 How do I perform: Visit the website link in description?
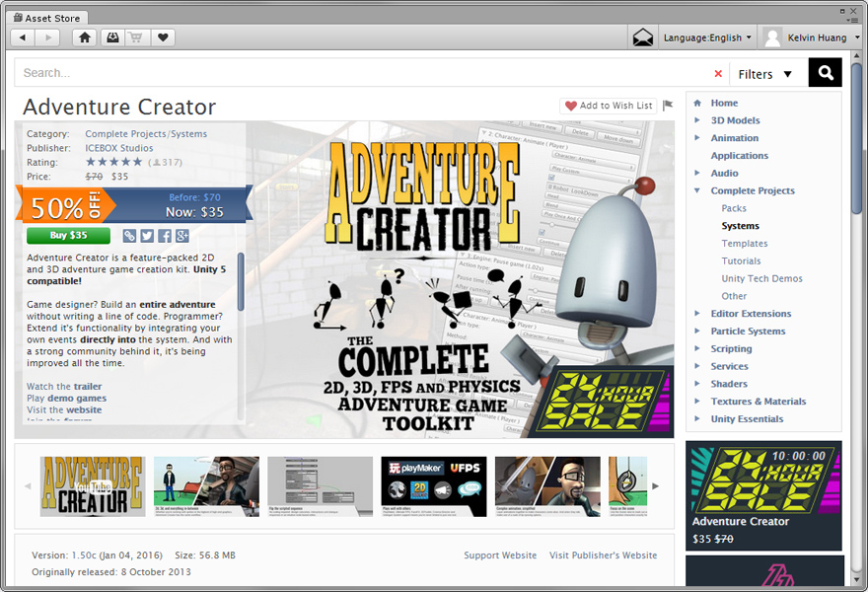(x=64, y=410)
